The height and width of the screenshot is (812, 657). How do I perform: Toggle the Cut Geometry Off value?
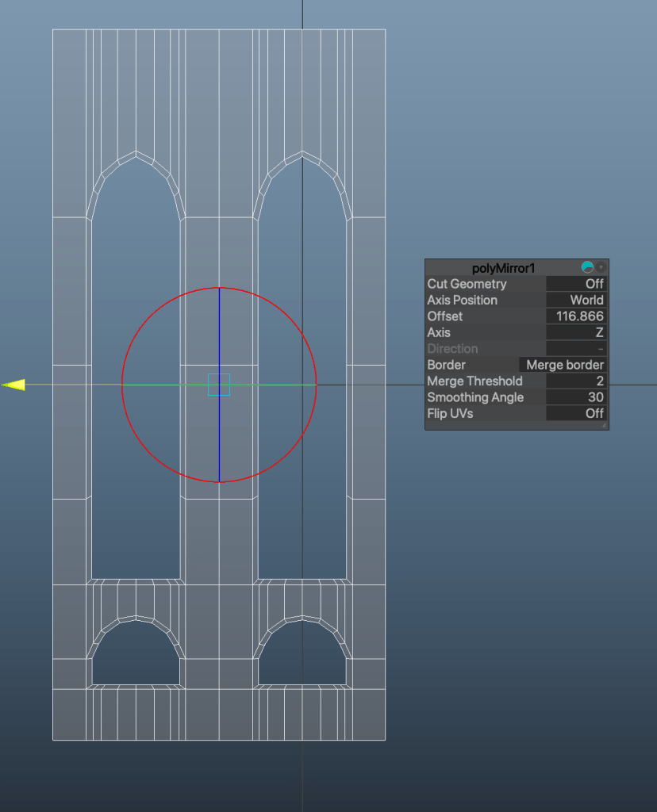tap(577, 284)
